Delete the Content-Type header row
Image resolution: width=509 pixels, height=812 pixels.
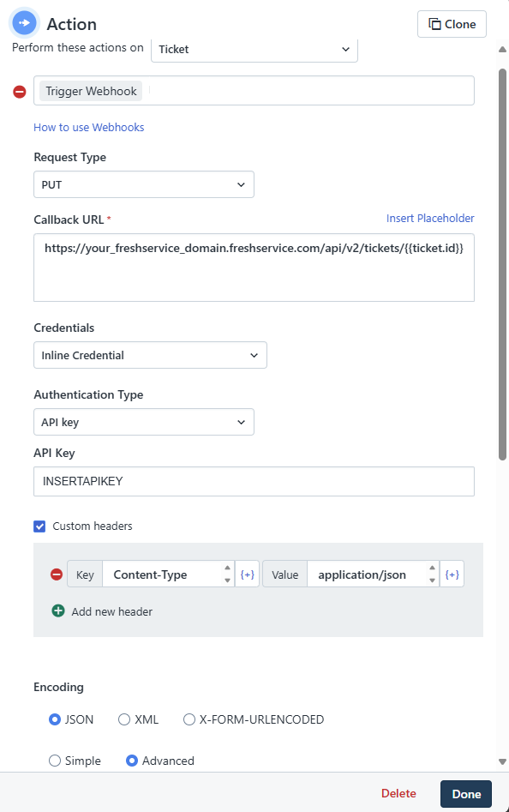tap(57, 574)
